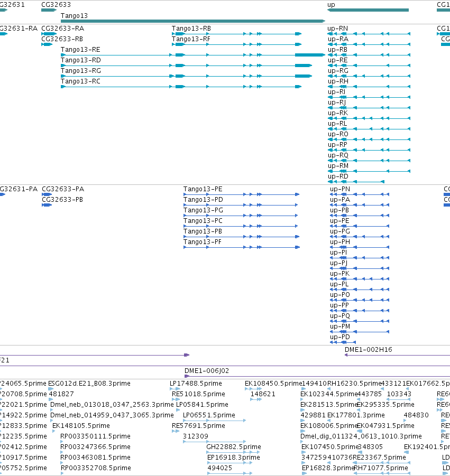
Task: Select EST label 481827
Action: click(61, 394)
